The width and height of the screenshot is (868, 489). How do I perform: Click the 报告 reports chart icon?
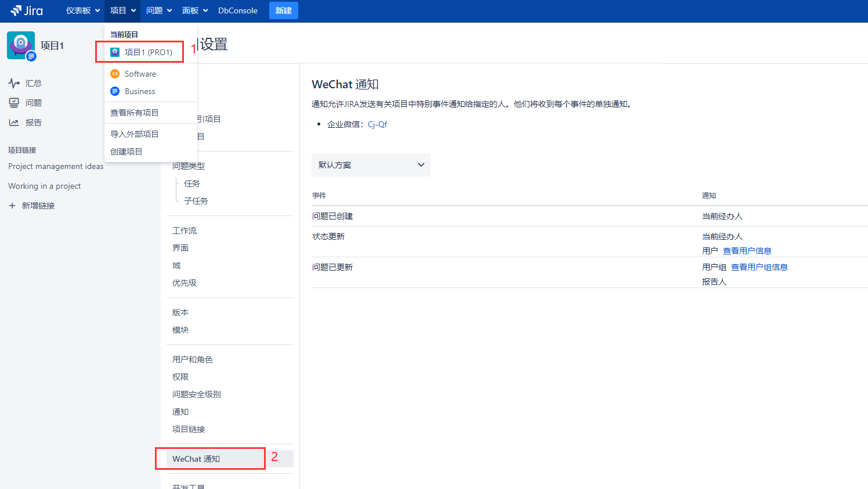tap(14, 123)
